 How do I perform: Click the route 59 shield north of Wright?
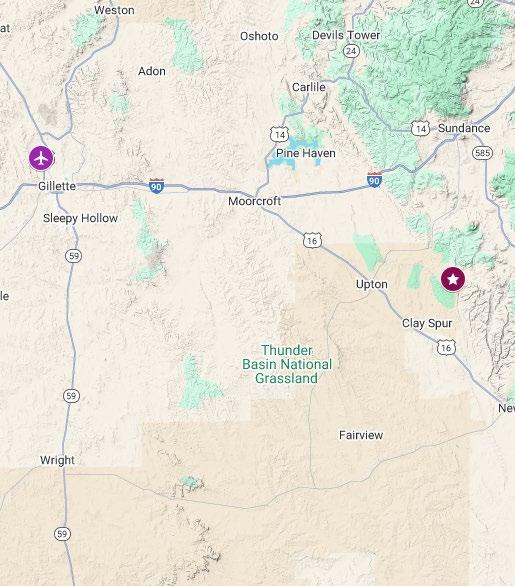(71, 396)
